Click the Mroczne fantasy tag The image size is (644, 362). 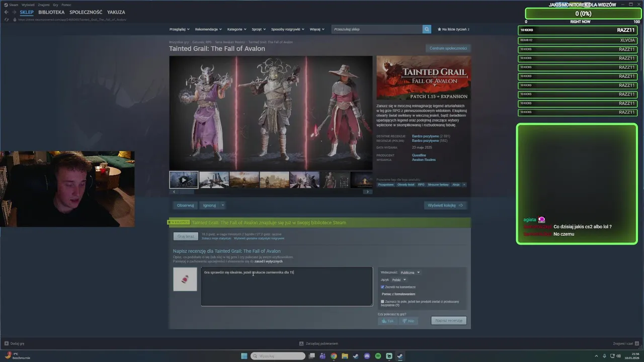click(x=438, y=185)
